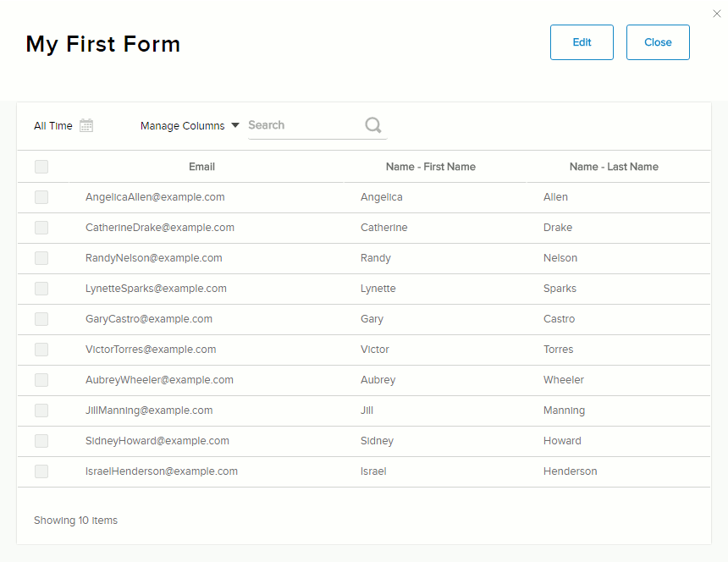
Task: Toggle the select-all checkbox in header
Action: point(41,167)
